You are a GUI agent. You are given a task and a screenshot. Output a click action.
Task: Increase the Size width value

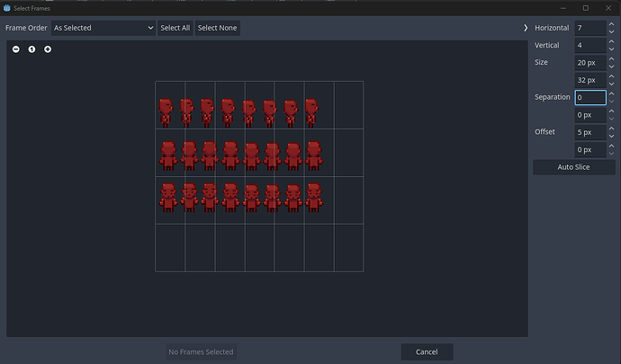(611, 59)
